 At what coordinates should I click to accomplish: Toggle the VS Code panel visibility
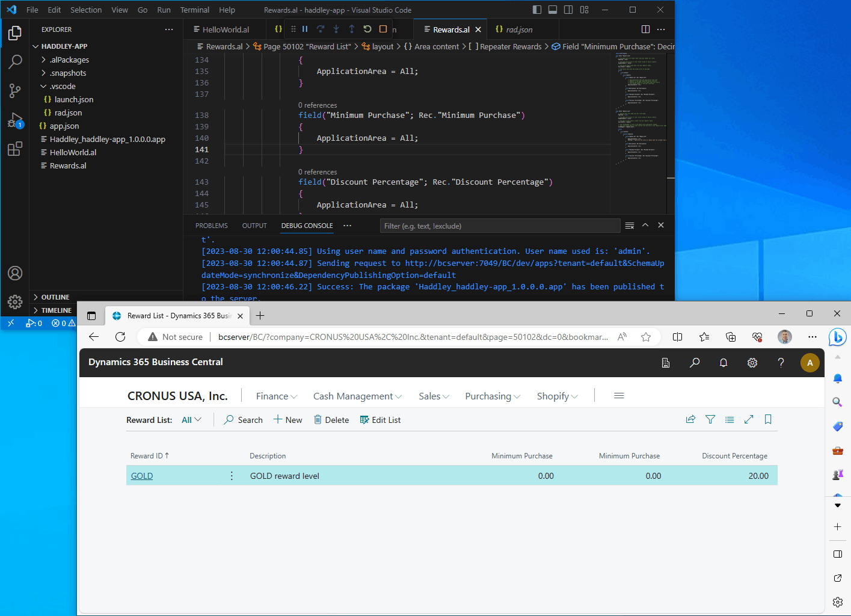(x=553, y=10)
